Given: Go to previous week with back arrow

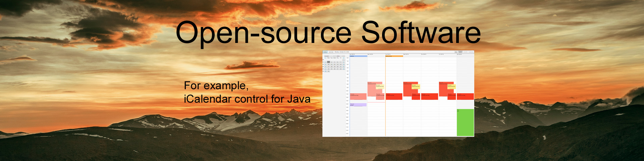Looking at the screenshot, I should coord(330,52).
